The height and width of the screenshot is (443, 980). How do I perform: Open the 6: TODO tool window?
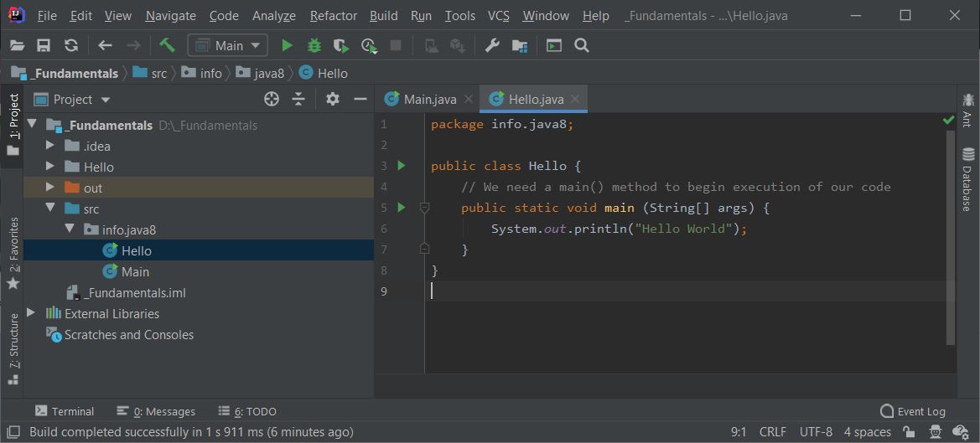click(246, 411)
